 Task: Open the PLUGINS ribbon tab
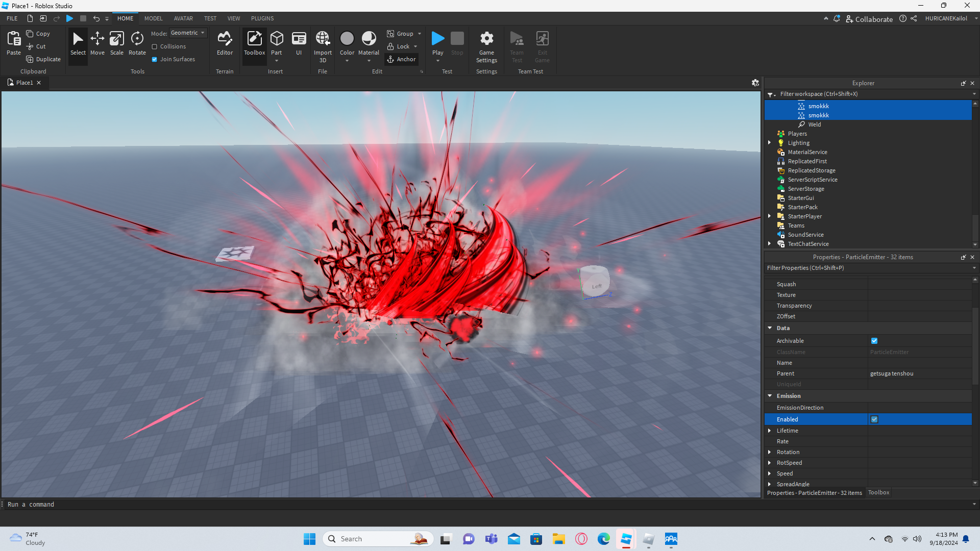pos(262,18)
